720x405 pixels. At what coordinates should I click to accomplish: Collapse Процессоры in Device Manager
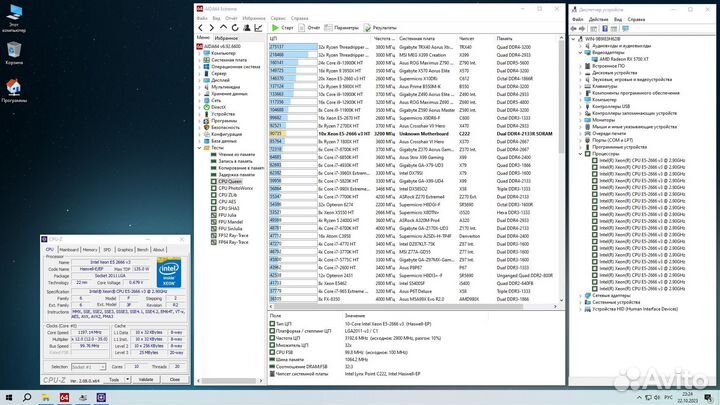[x=580, y=154]
